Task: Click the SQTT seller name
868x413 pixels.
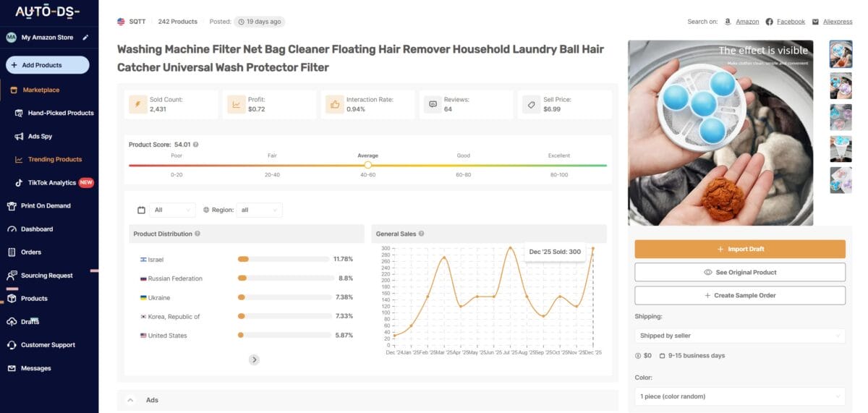Action: [137, 22]
